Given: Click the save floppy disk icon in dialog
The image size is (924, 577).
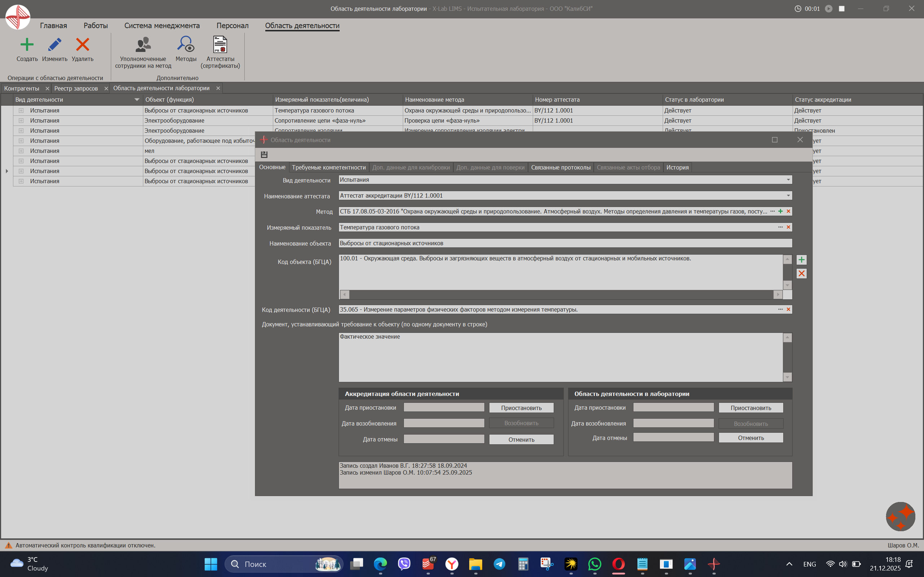Looking at the screenshot, I should coord(264,155).
